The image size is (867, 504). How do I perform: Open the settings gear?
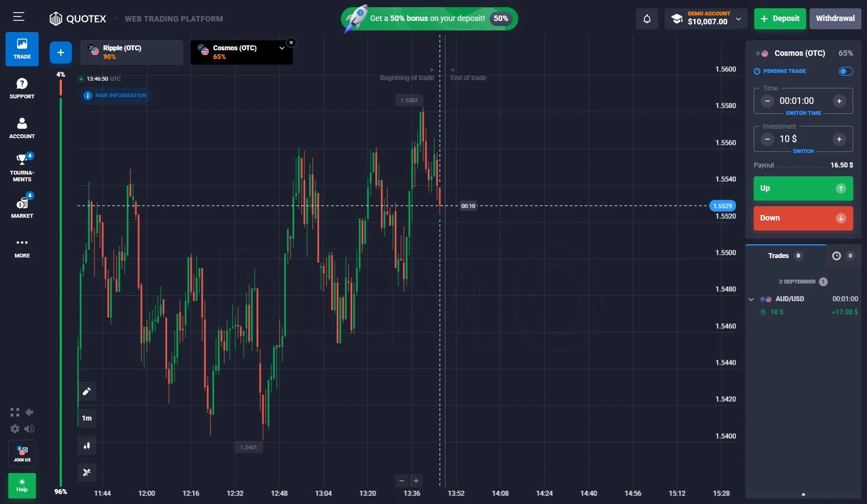15,429
